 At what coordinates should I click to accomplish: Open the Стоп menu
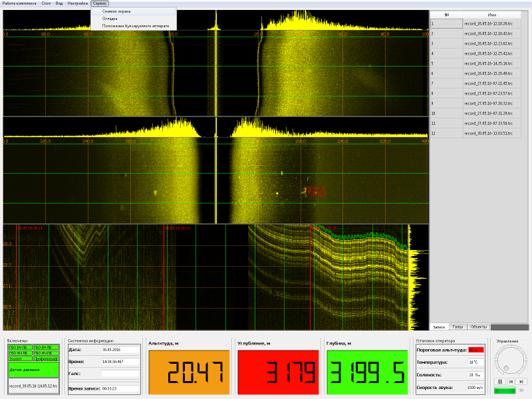[x=46, y=3]
